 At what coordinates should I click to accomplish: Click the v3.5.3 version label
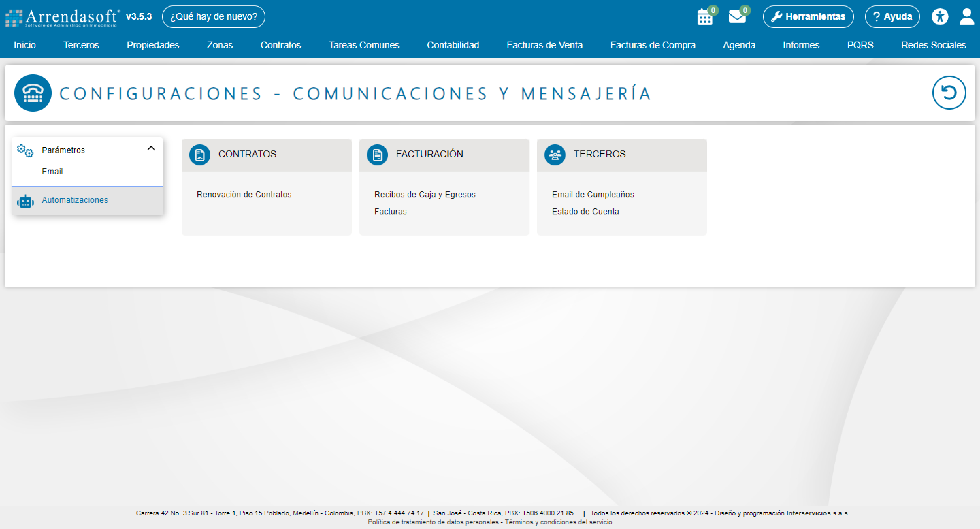pyautogui.click(x=139, y=17)
